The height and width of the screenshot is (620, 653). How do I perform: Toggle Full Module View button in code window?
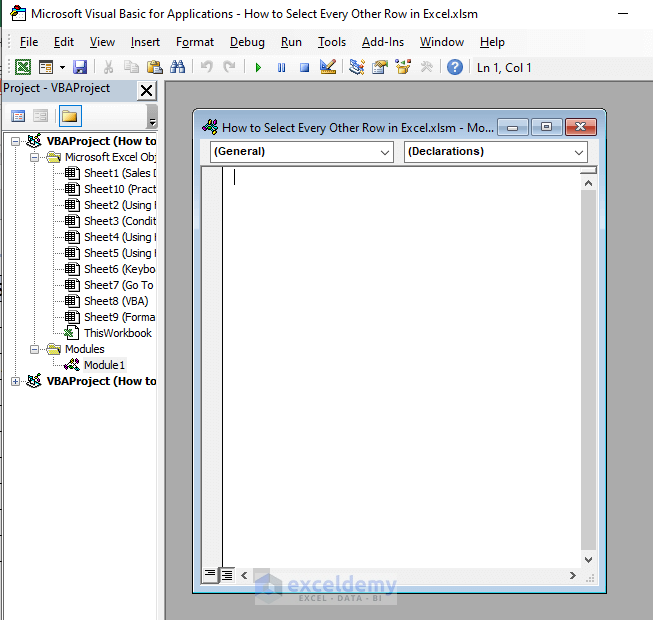coord(227,575)
